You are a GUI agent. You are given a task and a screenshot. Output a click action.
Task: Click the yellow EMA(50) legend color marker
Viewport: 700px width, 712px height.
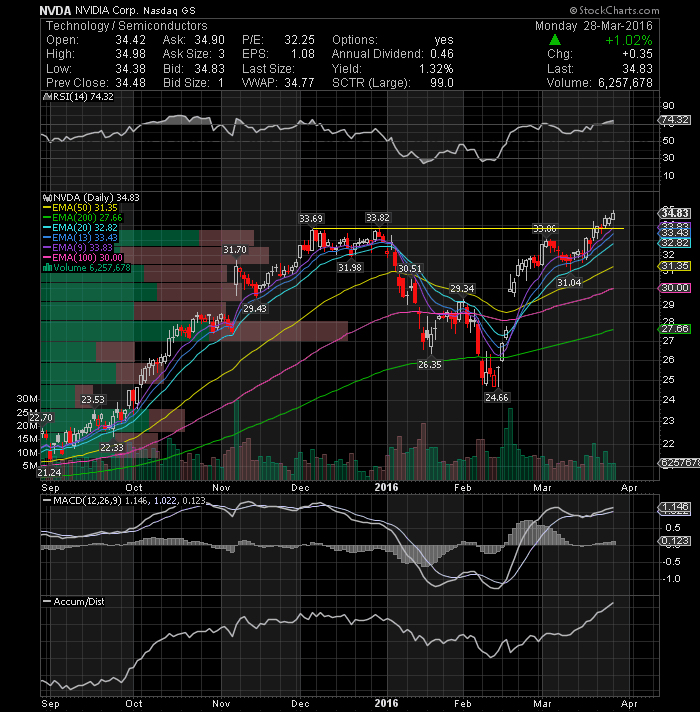click(x=47, y=208)
